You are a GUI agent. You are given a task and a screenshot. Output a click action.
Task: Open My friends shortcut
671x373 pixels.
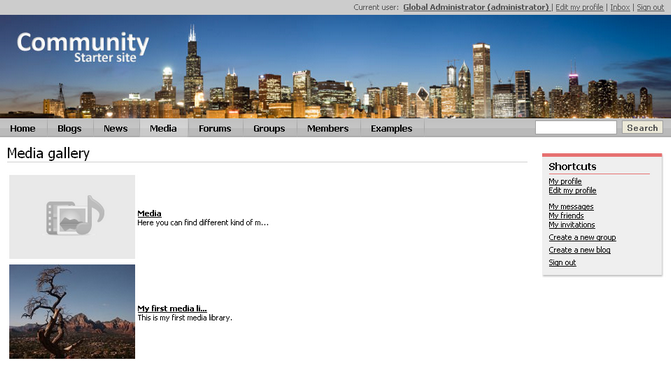566,216
